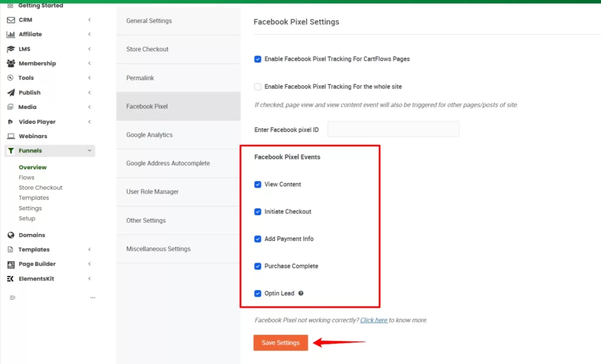
Task: Open Templates under Funnels submenu
Action: coord(33,198)
